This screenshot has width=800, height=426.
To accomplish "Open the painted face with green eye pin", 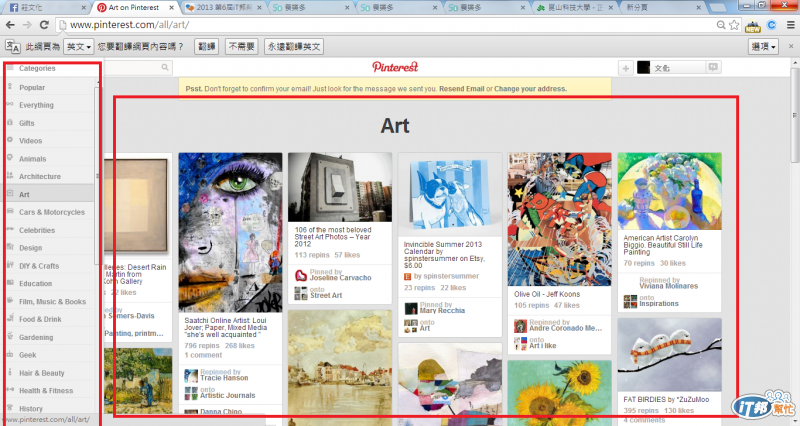I will (230, 232).
